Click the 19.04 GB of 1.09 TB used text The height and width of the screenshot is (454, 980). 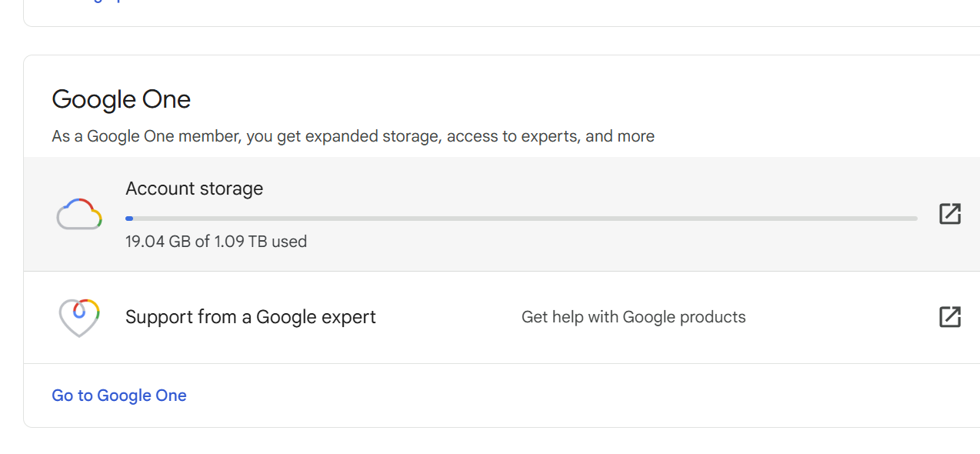[216, 242]
